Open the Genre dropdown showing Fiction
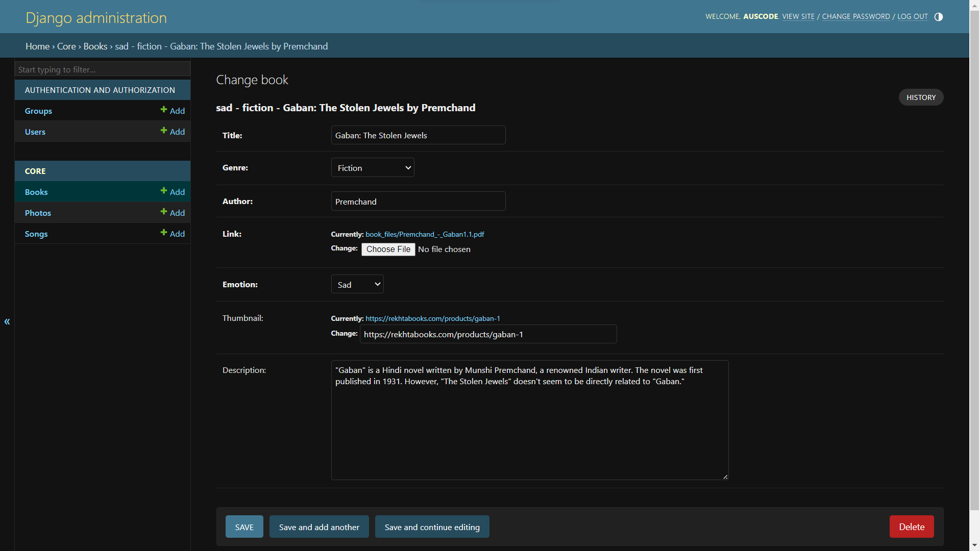Screen dimensions: 980x551 coord(373,168)
